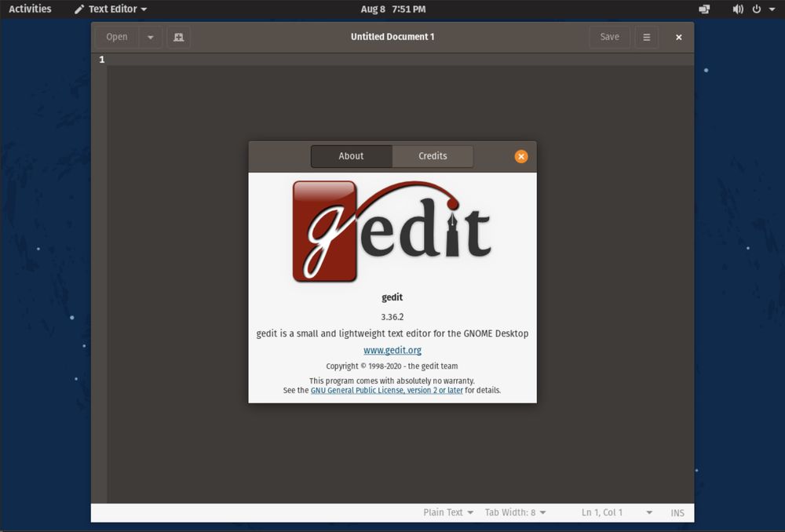The width and height of the screenshot is (785, 532).
Task: Click Activities overview button
Action: tap(30, 9)
